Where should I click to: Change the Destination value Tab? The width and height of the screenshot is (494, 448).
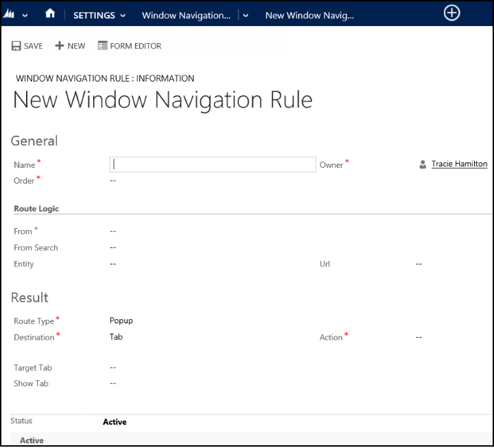[x=116, y=337]
